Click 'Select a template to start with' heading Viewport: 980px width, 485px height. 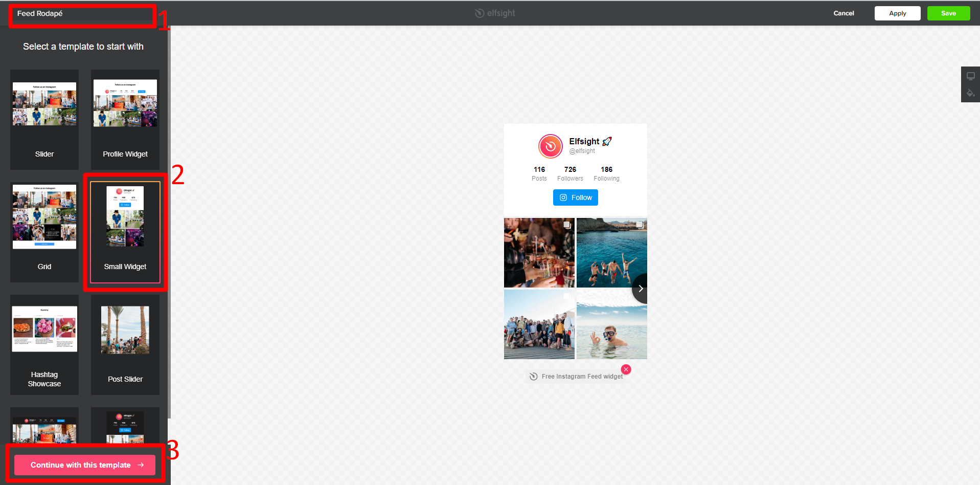coord(83,47)
